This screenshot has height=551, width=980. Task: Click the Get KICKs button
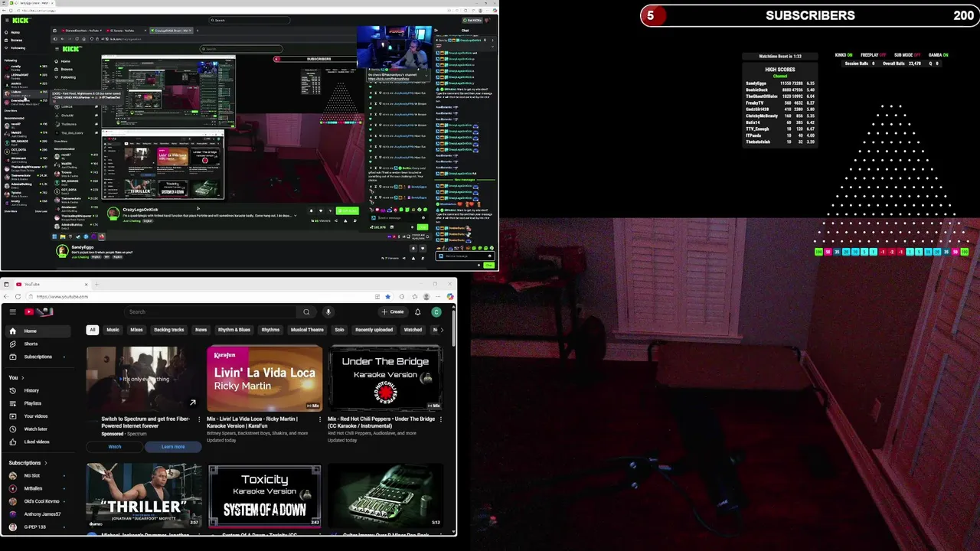(472, 20)
